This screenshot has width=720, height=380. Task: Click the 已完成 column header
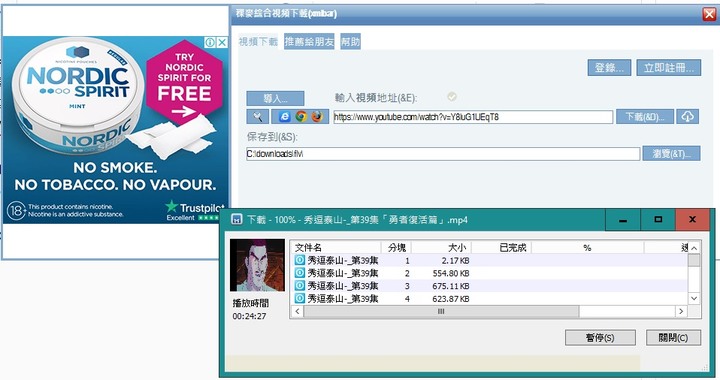click(501, 248)
